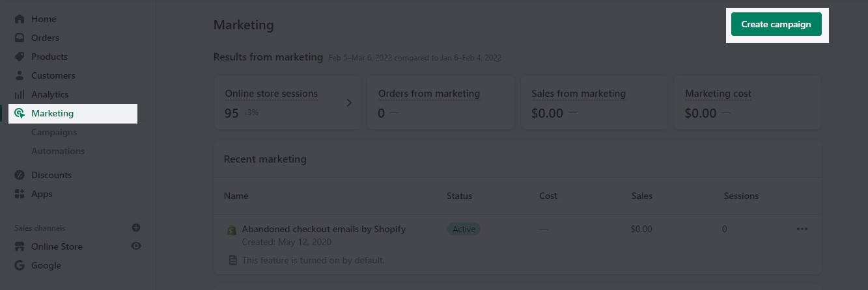Open Abandoned checkout emails by Shopify
This screenshot has width=868, height=290.
tap(324, 229)
